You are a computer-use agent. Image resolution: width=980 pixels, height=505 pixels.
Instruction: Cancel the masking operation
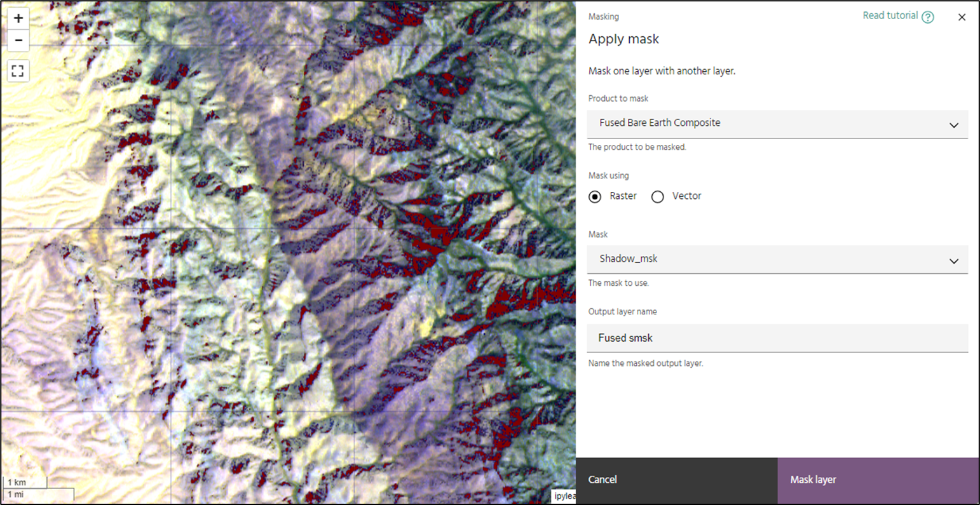pos(676,480)
